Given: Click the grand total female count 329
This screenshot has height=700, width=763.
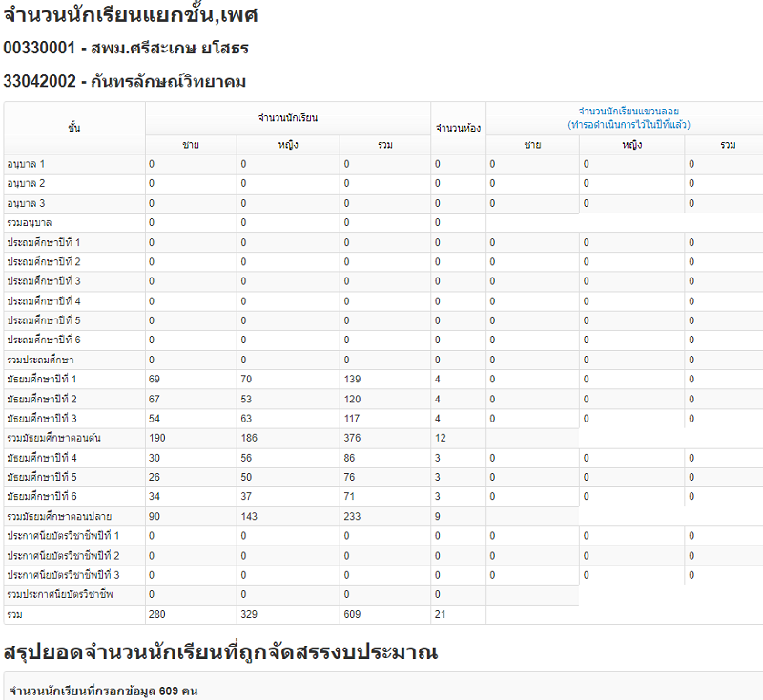Looking at the screenshot, I should coord(249,614).
